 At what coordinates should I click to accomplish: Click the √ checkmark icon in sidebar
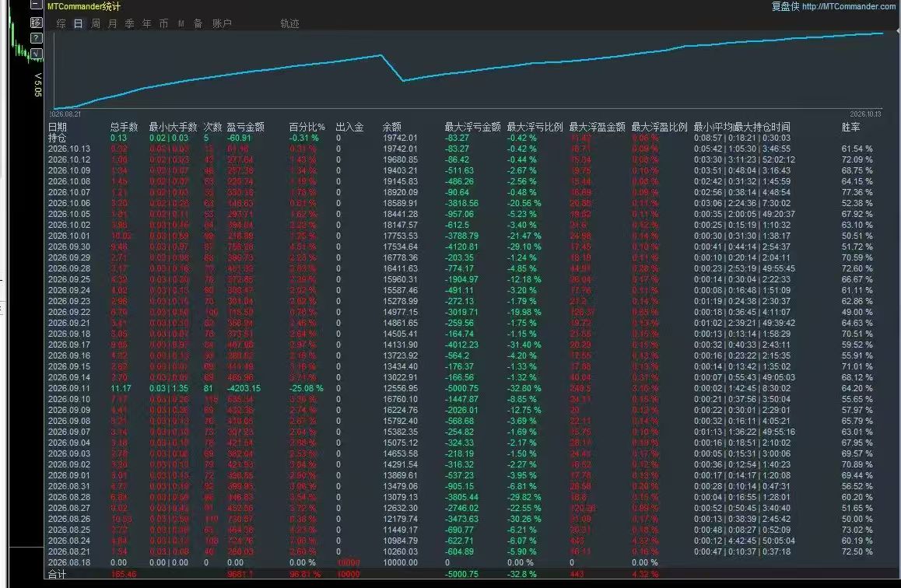tap(37, 54)
